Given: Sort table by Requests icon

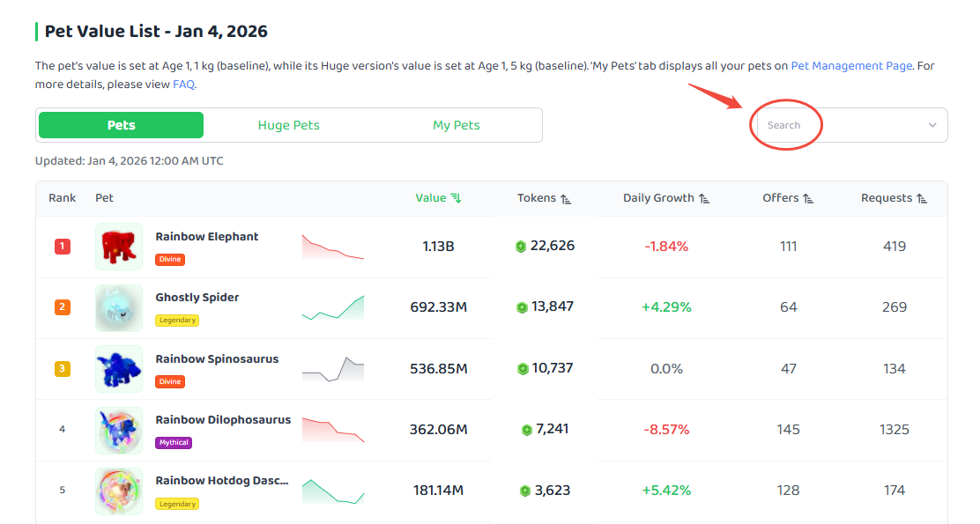Looking at the screenshot, I should (x=922, y=199).
